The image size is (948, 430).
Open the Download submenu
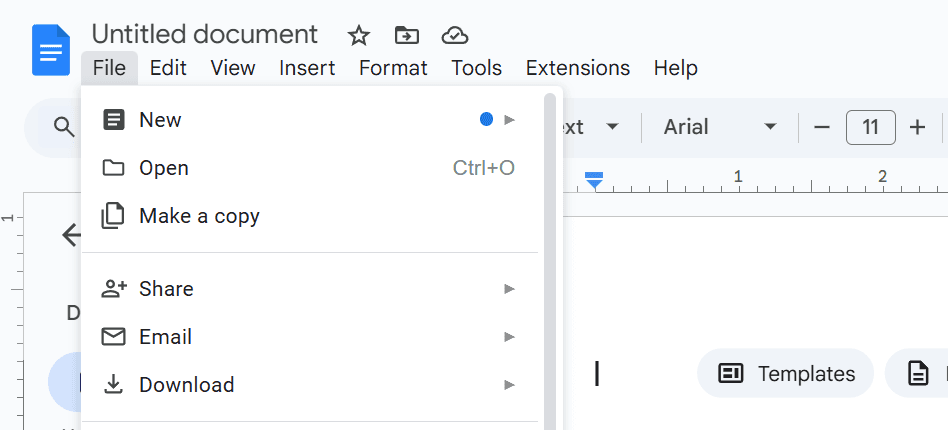click(x=310, y=385)
